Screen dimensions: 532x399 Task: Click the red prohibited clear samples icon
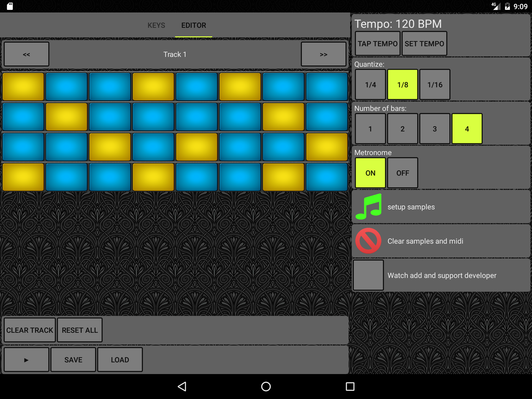[368, 241]
